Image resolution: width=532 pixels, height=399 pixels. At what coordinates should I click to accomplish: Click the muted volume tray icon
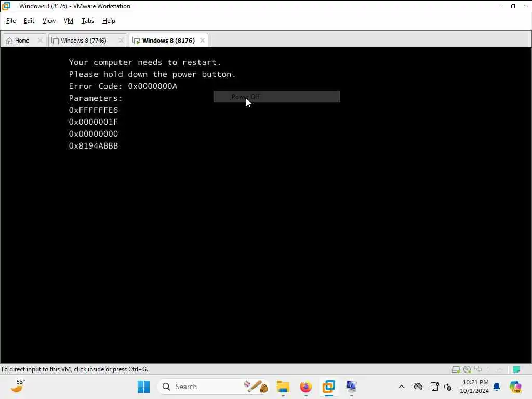point(448,387)
